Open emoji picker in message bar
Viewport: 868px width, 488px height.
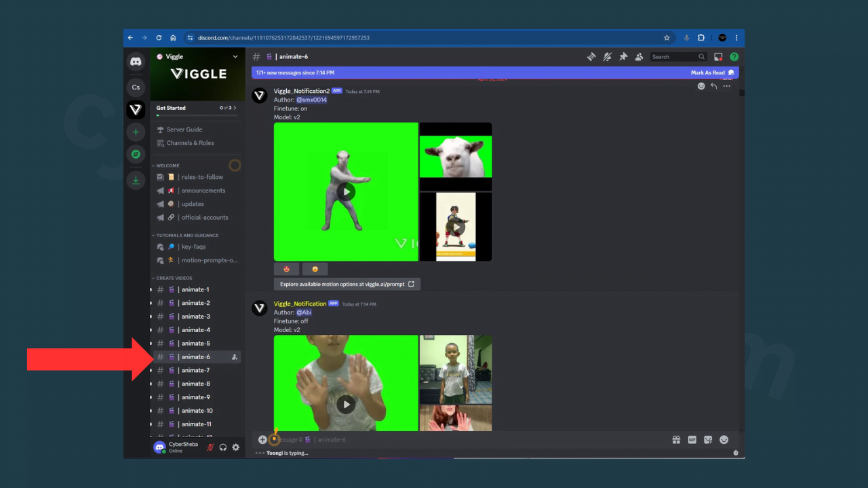point(724,439)
